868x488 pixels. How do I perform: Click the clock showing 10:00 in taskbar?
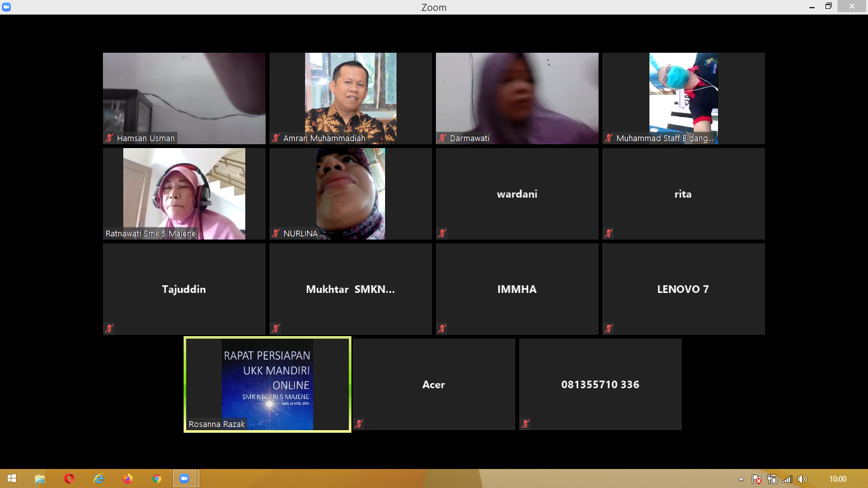pos(837,479)
